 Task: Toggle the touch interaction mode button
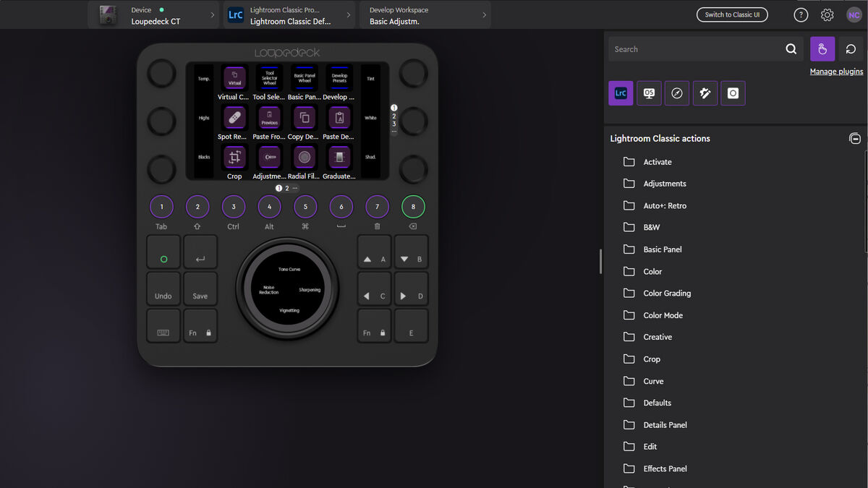(822, 49)
